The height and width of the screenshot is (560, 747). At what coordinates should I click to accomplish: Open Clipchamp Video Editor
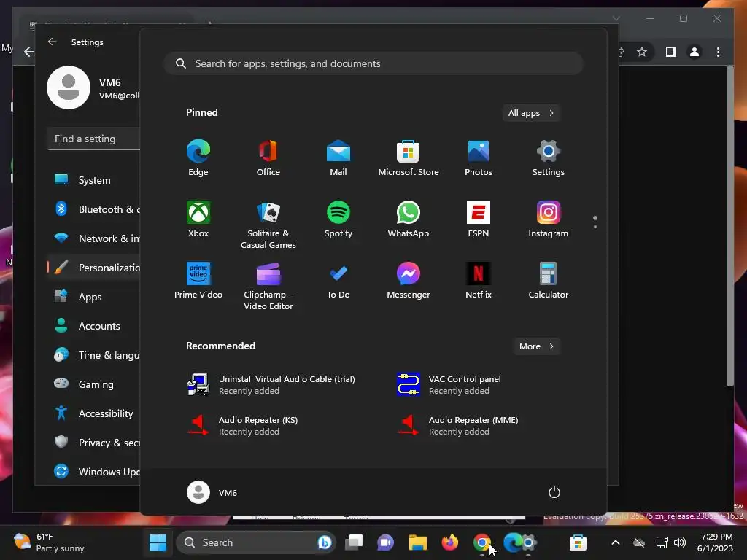[x=268, y=286]
